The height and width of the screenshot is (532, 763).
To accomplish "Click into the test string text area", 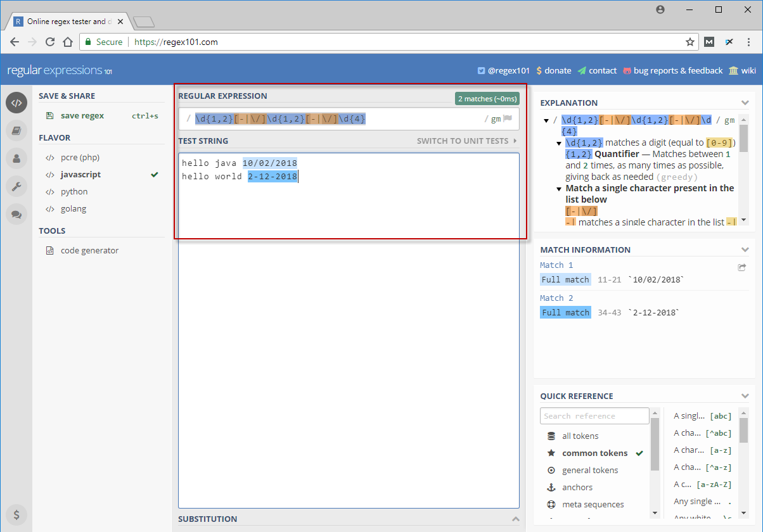I will (x=349, y=330).
